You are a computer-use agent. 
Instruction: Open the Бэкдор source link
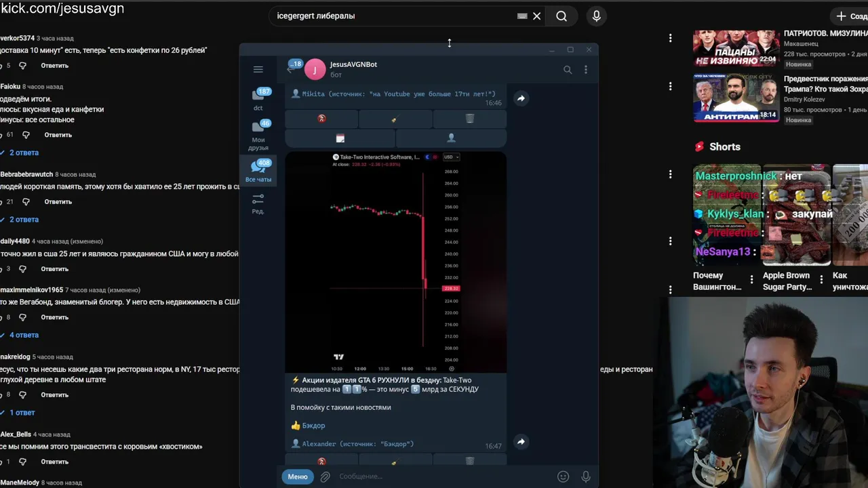point(313,426)
